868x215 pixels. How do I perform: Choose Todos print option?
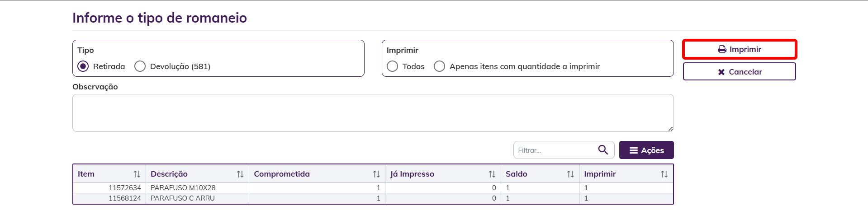pyautogui.click(x=392, y=66)
